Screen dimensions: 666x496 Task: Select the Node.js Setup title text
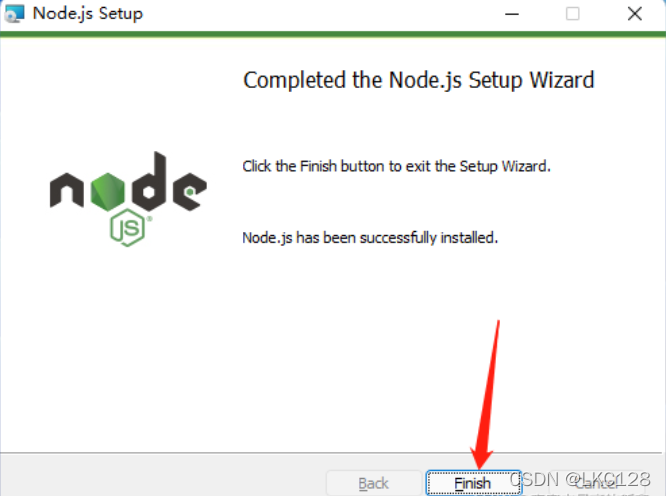(x=88, y=14)
